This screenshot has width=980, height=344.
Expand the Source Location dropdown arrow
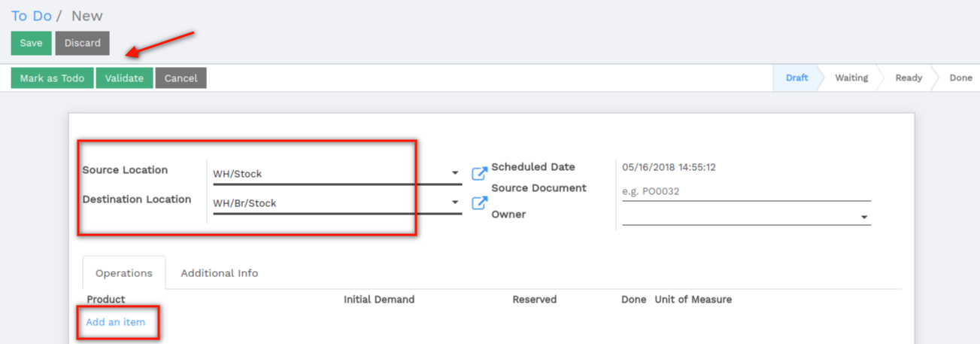tap(455, 173)
